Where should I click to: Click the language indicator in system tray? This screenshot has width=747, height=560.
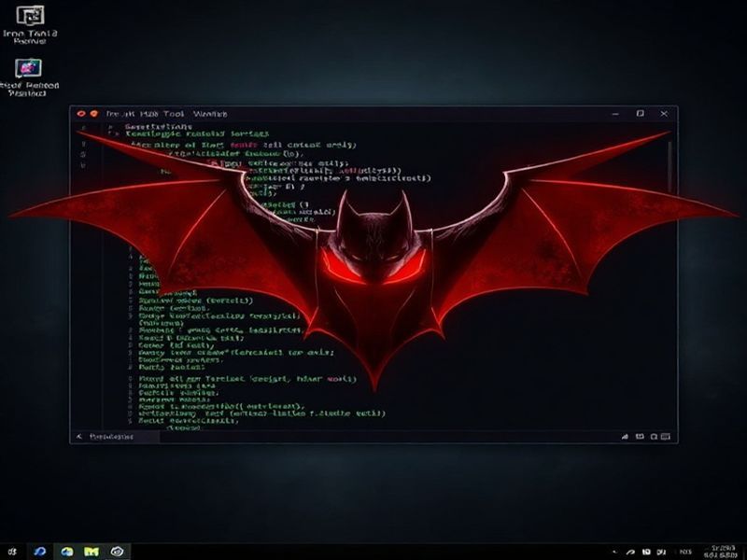(685, 552)
